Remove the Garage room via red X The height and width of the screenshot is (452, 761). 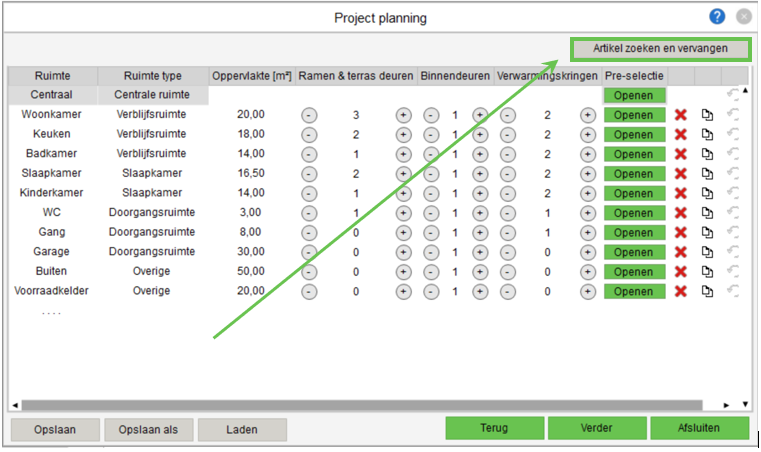click(681, 252)
